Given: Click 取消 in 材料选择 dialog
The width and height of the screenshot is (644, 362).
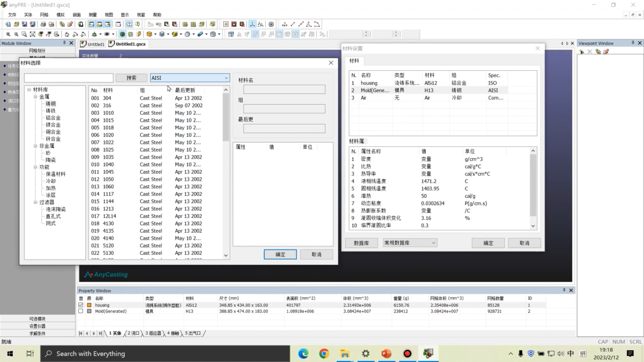Looking at the screenshot, I should pos(317,254).
